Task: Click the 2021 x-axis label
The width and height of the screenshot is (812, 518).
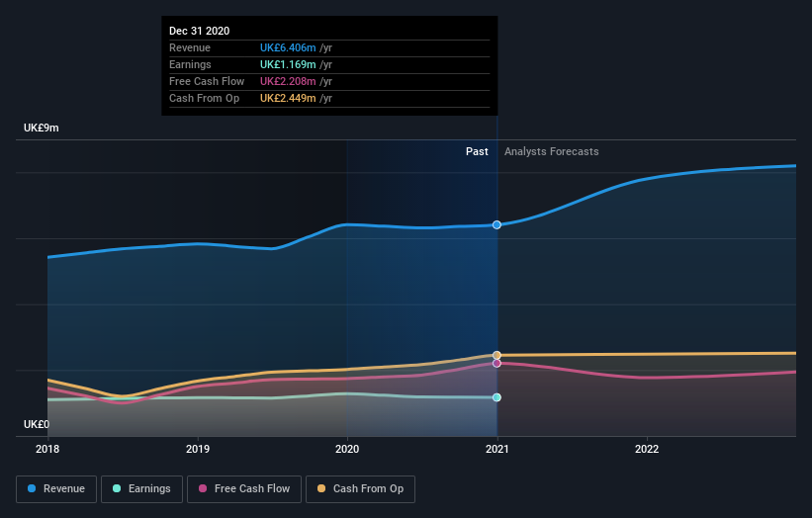Action: (x=497, y=449)
